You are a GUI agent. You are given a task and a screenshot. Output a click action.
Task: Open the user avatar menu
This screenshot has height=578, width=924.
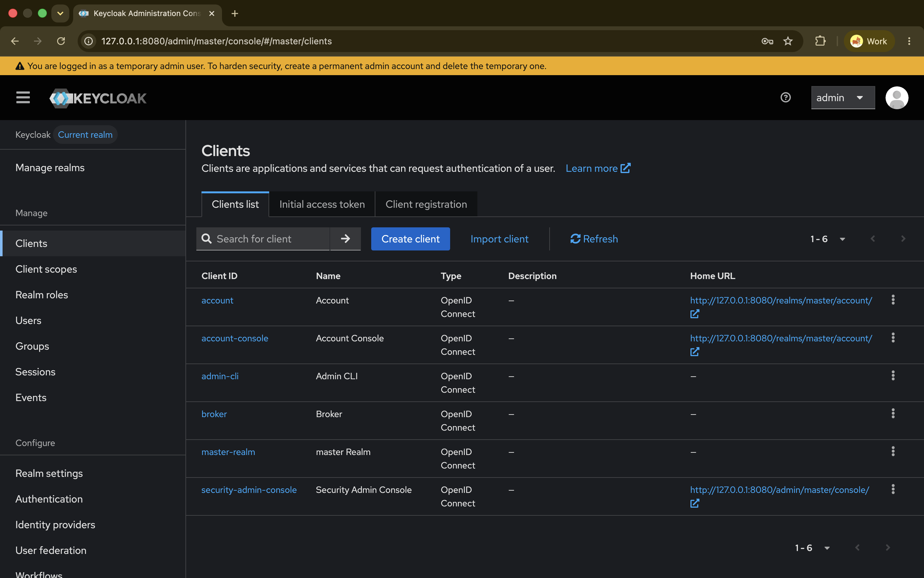(x=896, y=98)
